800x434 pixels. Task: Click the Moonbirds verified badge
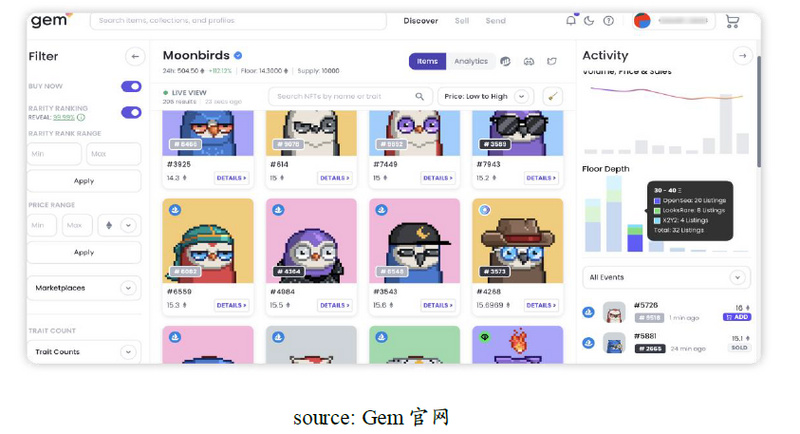click(x=238, y=56)
